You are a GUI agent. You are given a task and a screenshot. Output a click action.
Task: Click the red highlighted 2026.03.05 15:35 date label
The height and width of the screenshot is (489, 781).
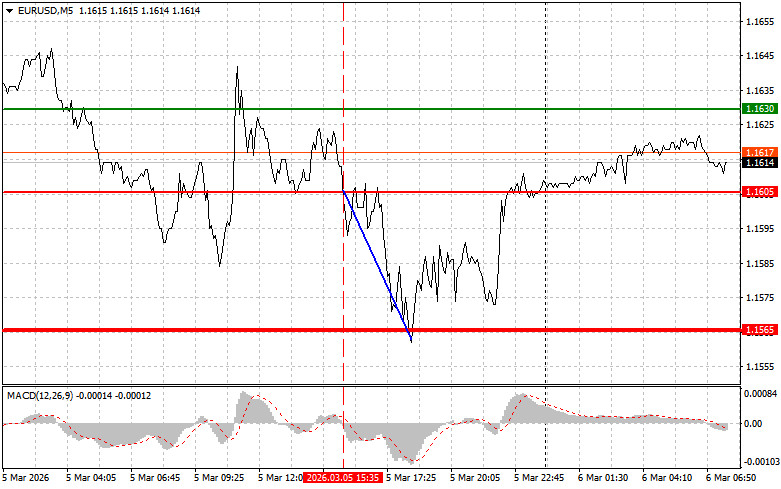(x=341, y=478)
